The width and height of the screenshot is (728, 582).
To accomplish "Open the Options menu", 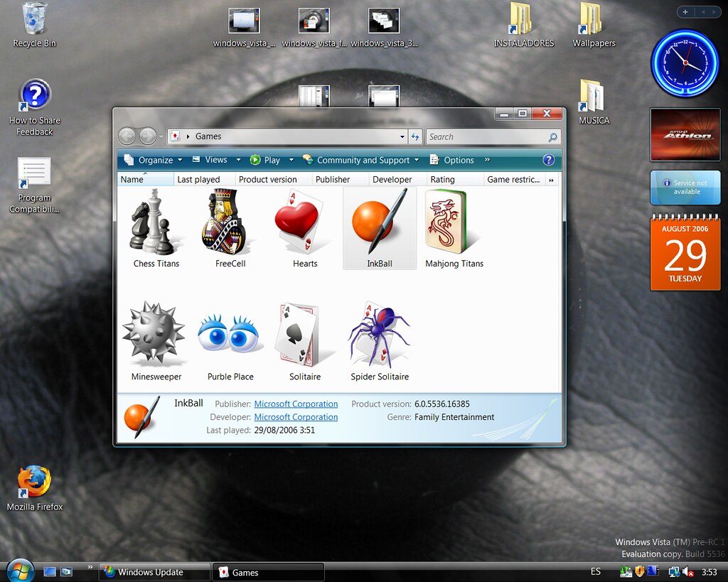I will click(456, 159).
